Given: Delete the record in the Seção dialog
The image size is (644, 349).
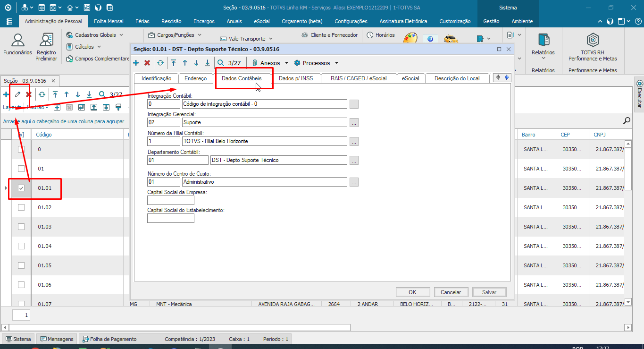Looking at the screenshot, I should (147, 63).
